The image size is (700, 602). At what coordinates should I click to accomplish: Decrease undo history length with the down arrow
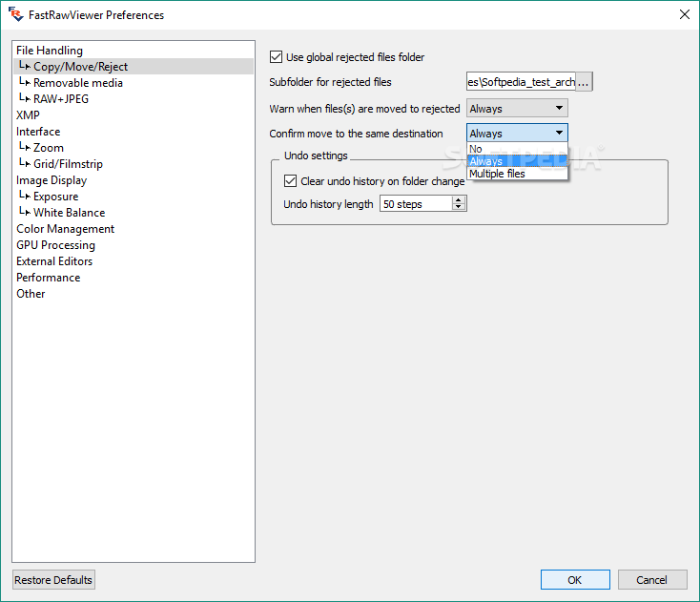(459, 207)
